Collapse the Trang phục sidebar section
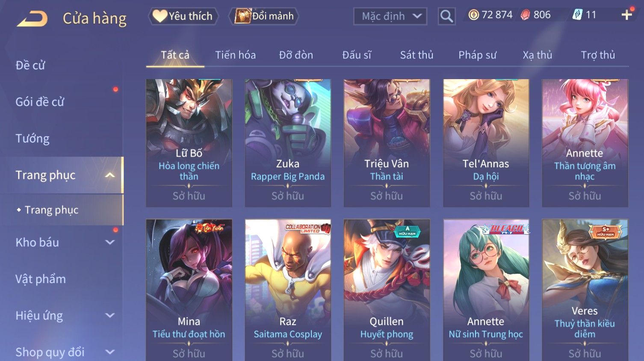The image size is (644, 361). [110, 175]
